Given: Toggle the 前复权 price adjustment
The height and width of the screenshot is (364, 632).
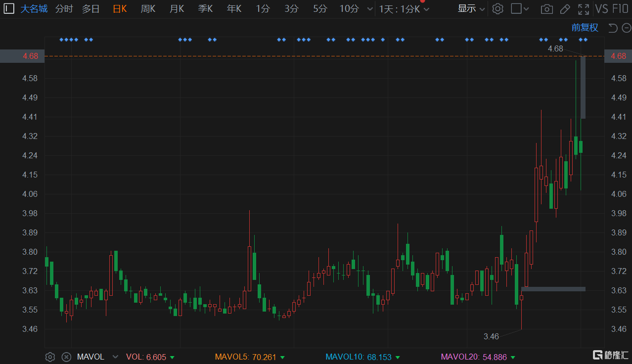Looking at the screenshot, I should click(x=585, y=28).
